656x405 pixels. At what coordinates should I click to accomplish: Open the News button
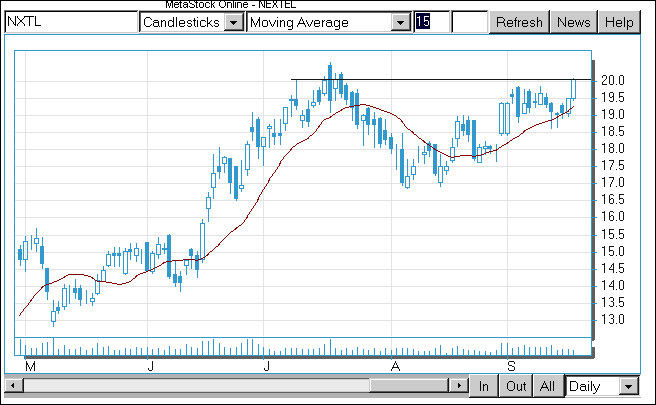tap(574, 22)
